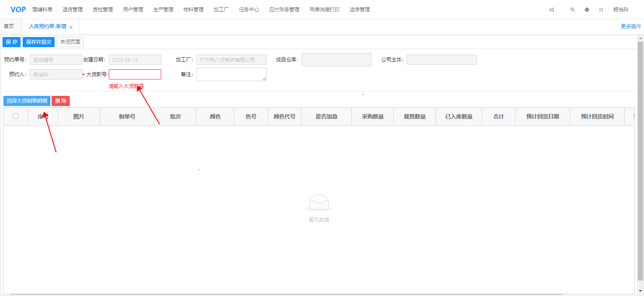Screen dimensions: 644x296
Task: Click the 选择大货制单明细 button
Action: [x=27, y=101]
